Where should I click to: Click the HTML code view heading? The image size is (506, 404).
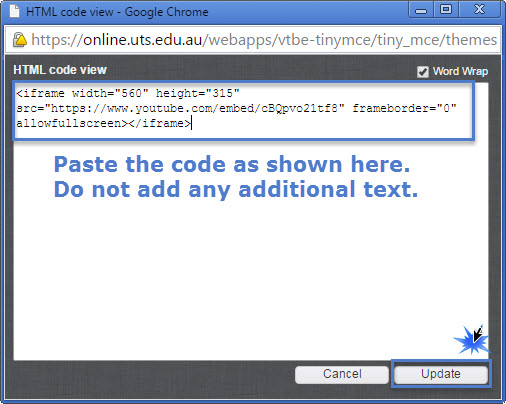(x=60, y=70)
